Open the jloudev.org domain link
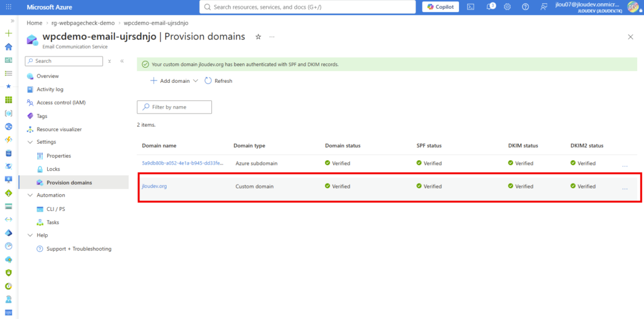The width and height of the screenshot is (644, 319). pos(155,186)
